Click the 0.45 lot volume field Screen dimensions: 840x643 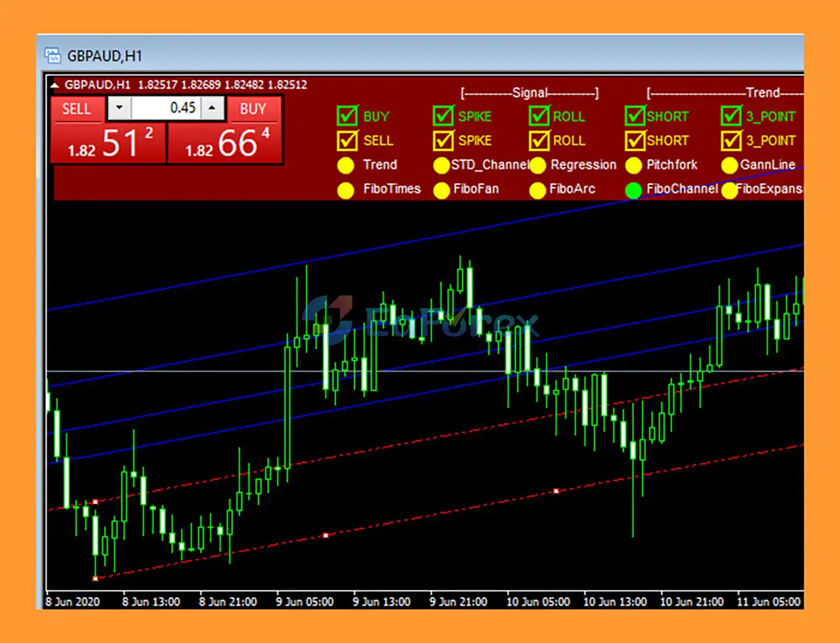click(x=167, y=108)
